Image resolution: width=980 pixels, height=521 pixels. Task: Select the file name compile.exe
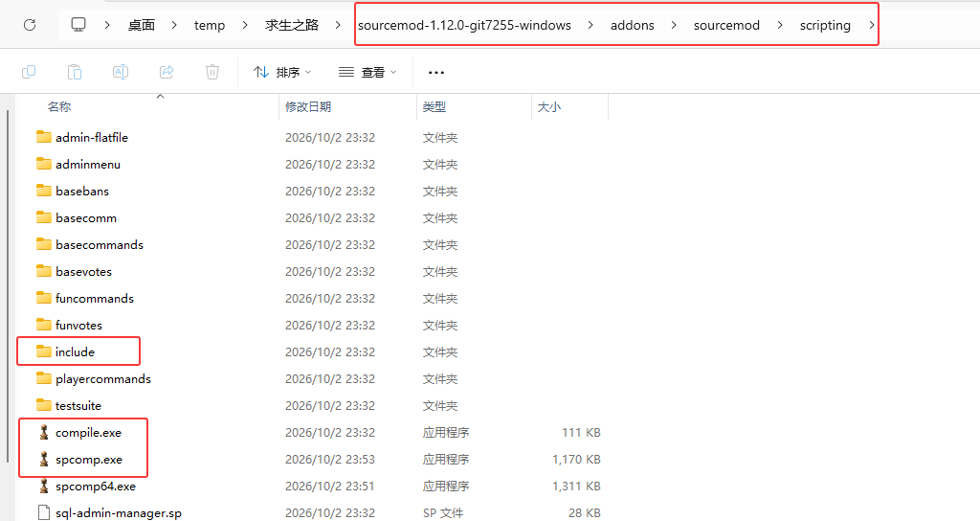[88, 432]
